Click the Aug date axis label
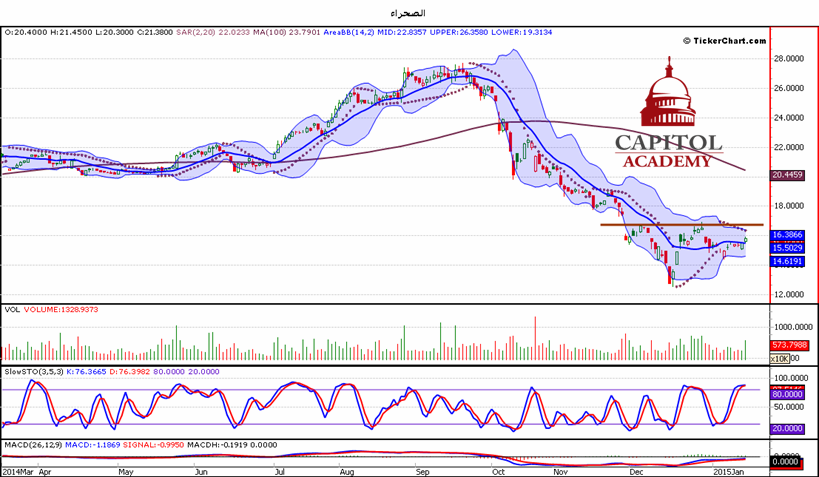819x477 pixels. point(347,472)
